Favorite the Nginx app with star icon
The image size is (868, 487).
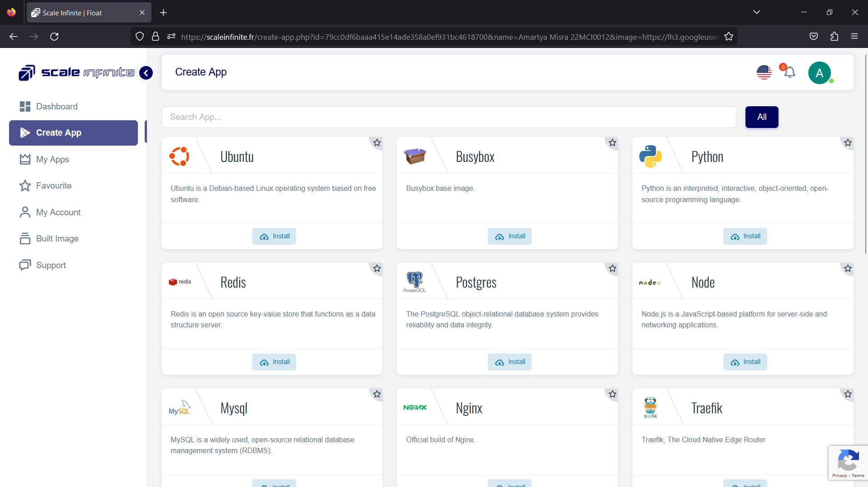(x=613, y=394)
